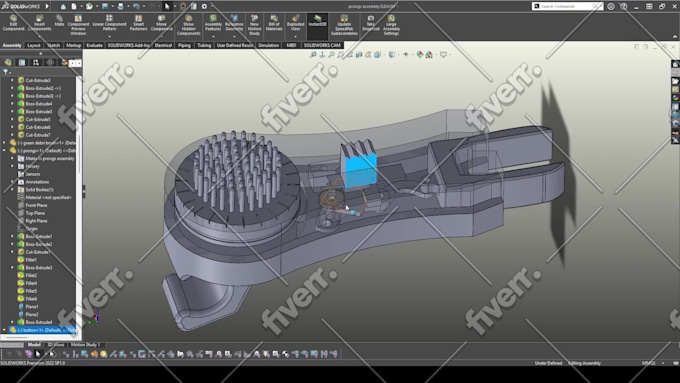Image resolution: width=680 pixels, height=383 pixels.
Task: Click the Rebuild traffic light icon
Action: (x=183, y=6)
